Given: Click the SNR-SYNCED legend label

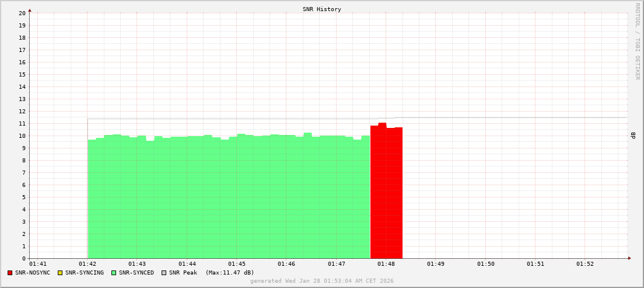Looking at the screenshot, I should point(136,273).
